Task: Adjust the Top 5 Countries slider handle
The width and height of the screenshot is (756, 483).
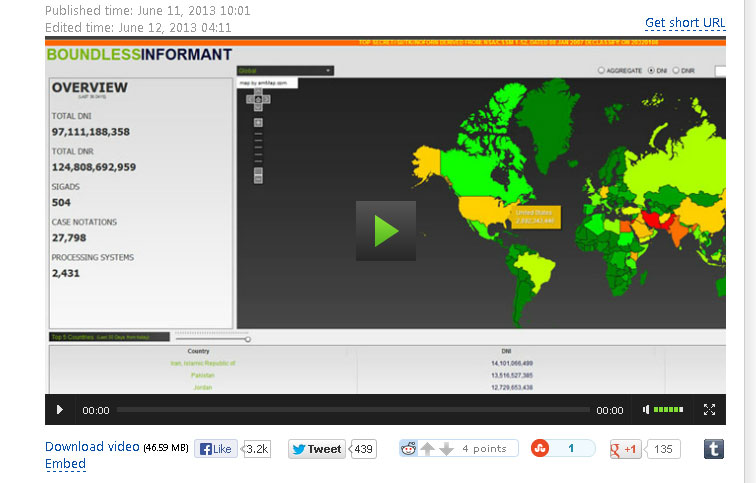Action: click(x=247, y=339)
